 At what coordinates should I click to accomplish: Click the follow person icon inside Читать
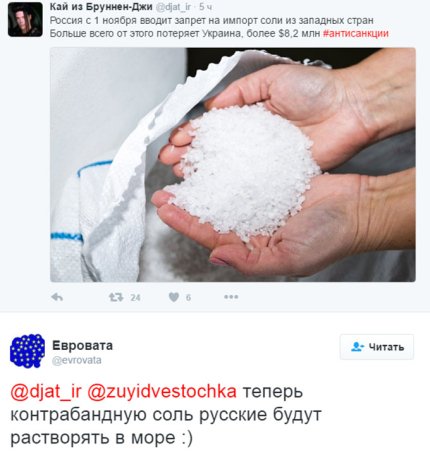tap(357, 347)
